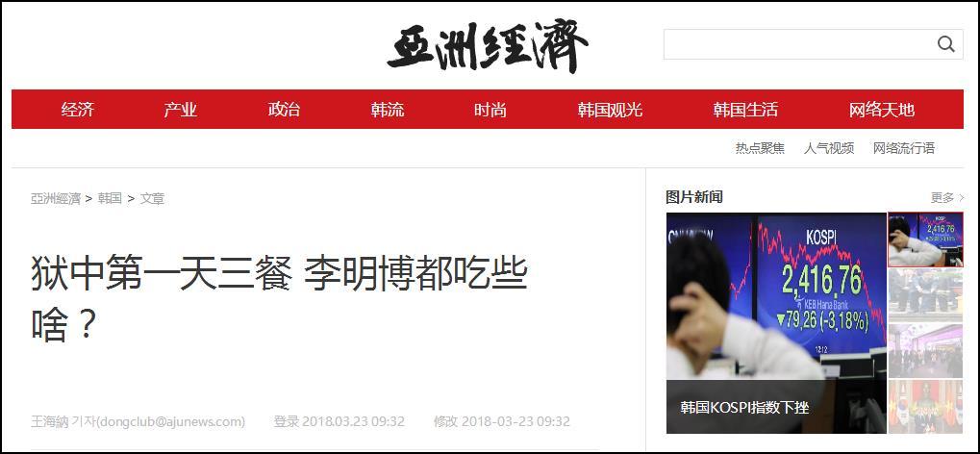Open the 亞洲經濟 logo homepage
Screen dimensions: 980x454
pyautogui.click(x=488, y=46)
